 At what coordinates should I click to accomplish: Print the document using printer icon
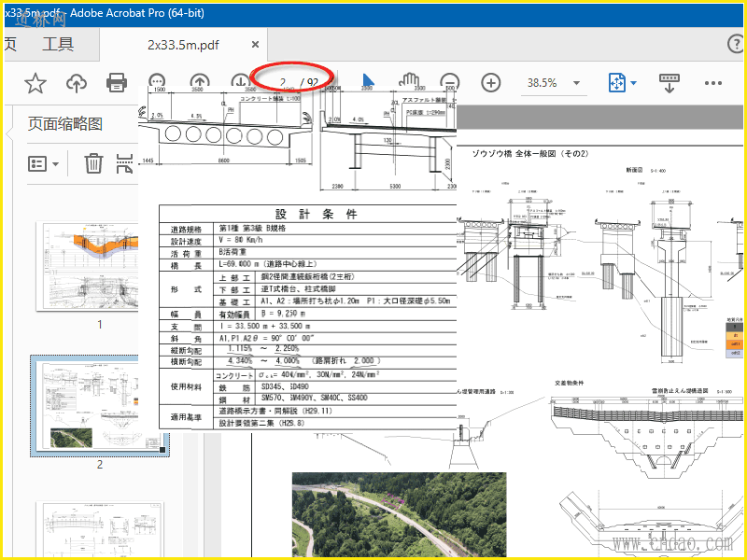point(117,83)
